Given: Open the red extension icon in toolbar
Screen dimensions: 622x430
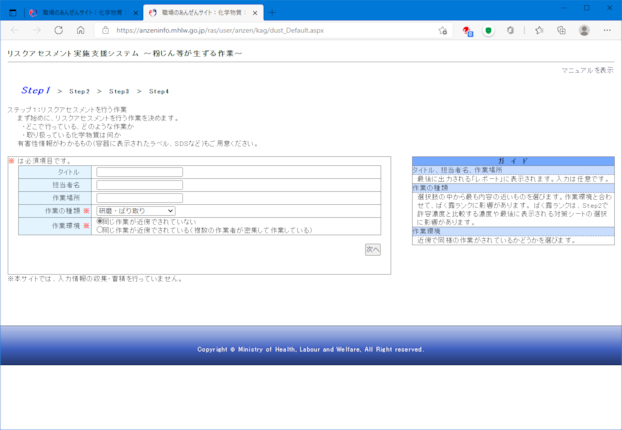Looking at the screenshot, I should click(467, 31).
